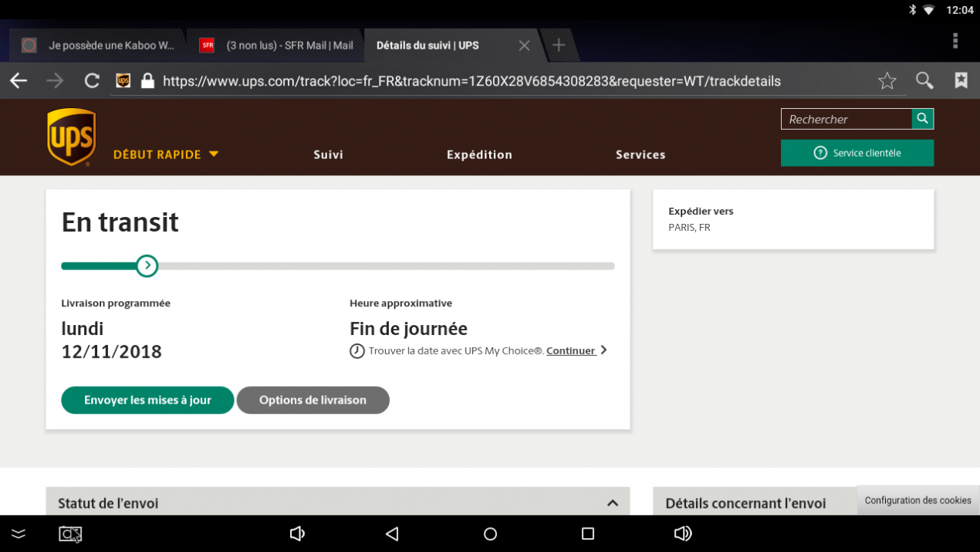980x552 pixels.
Task: Click the progress bar chevron marker
Action: tap(147, 266)
